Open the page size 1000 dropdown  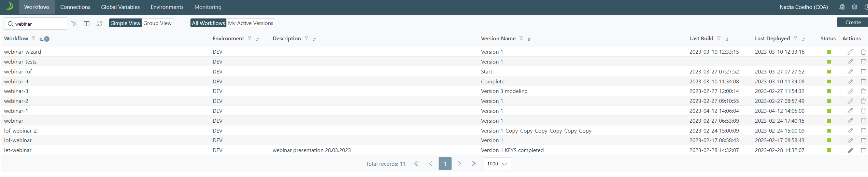(x=497, y=164)
